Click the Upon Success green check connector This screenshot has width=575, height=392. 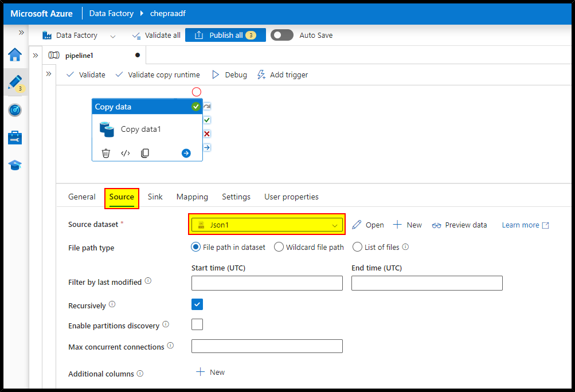tap(207, 120)
